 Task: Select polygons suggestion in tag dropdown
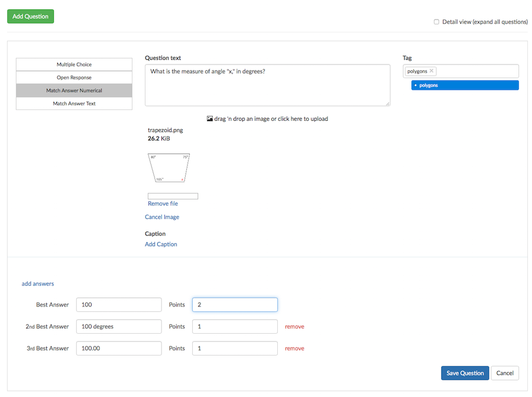pos(465,85)
